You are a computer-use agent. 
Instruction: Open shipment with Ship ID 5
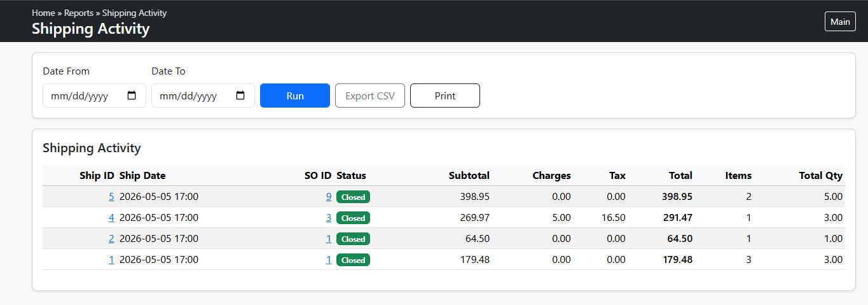pos(112,196)
